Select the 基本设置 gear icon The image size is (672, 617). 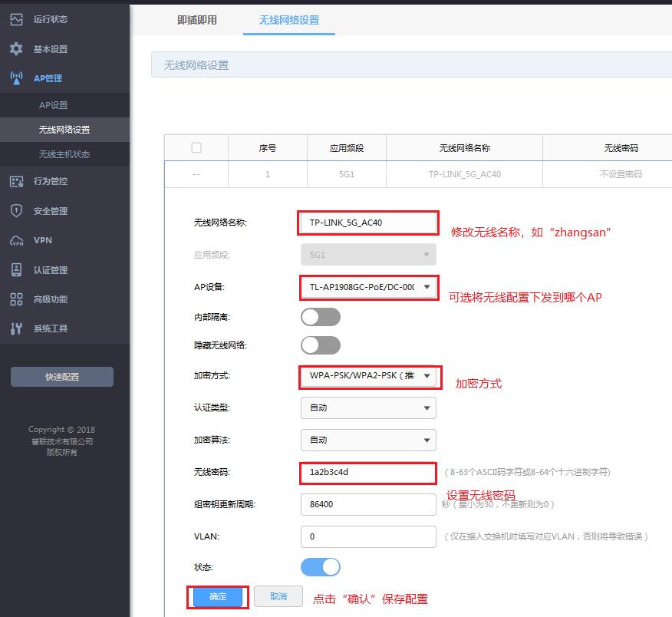point(17,48)
